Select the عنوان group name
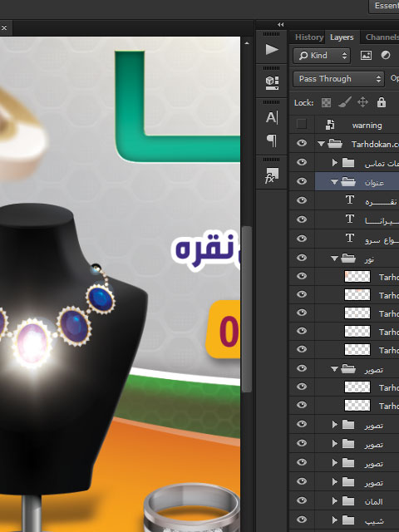The width and height of the screenshot is (399, 532). (374, 183)
